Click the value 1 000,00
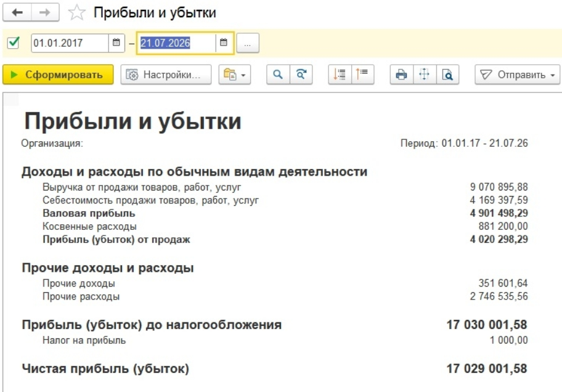 pos(508,340)
